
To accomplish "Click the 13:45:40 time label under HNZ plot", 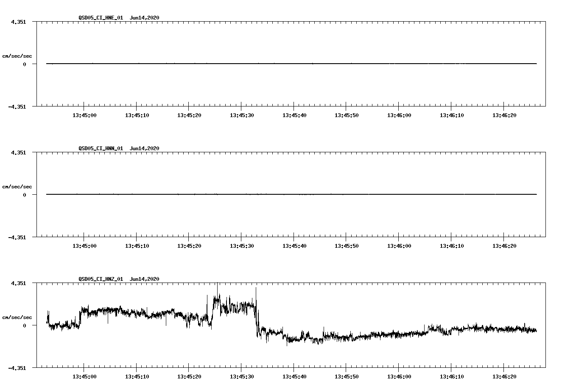I will coord(294,377).
